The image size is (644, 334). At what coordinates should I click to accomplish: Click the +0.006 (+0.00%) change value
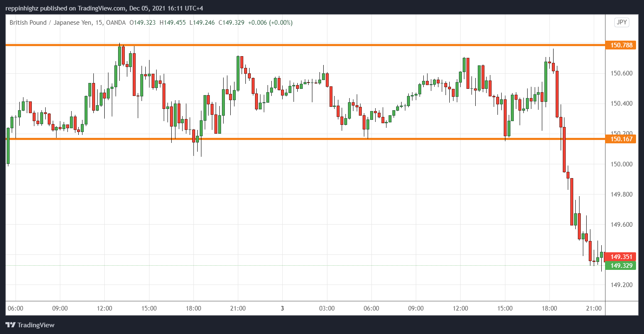tap(270, 23)
